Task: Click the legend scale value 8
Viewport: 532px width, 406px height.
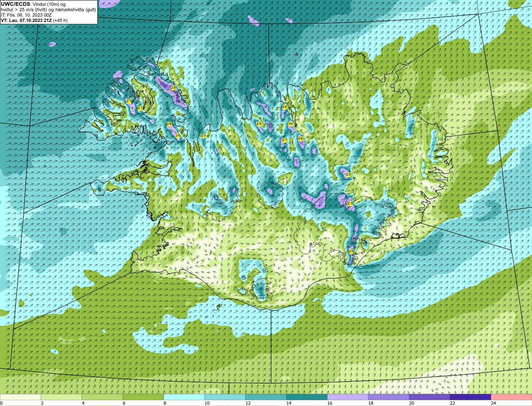Action: click(x=165, y=403)
